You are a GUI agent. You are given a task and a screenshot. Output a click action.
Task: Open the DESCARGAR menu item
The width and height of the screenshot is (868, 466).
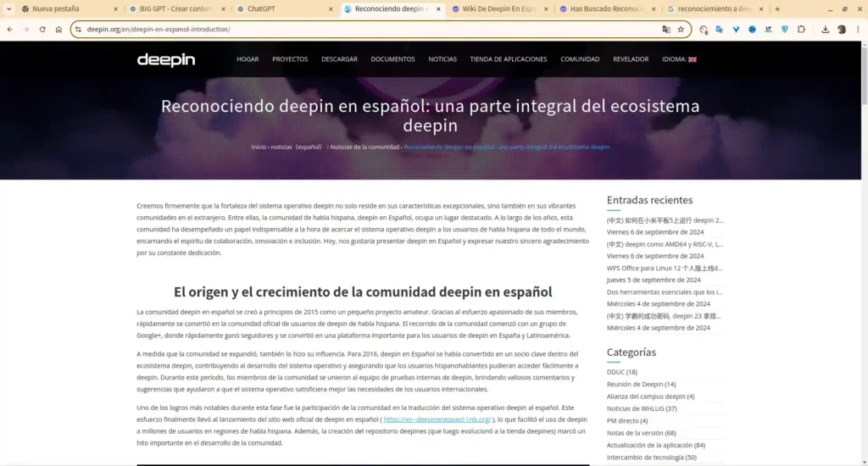pyautogui.click(x=339, y=59)
